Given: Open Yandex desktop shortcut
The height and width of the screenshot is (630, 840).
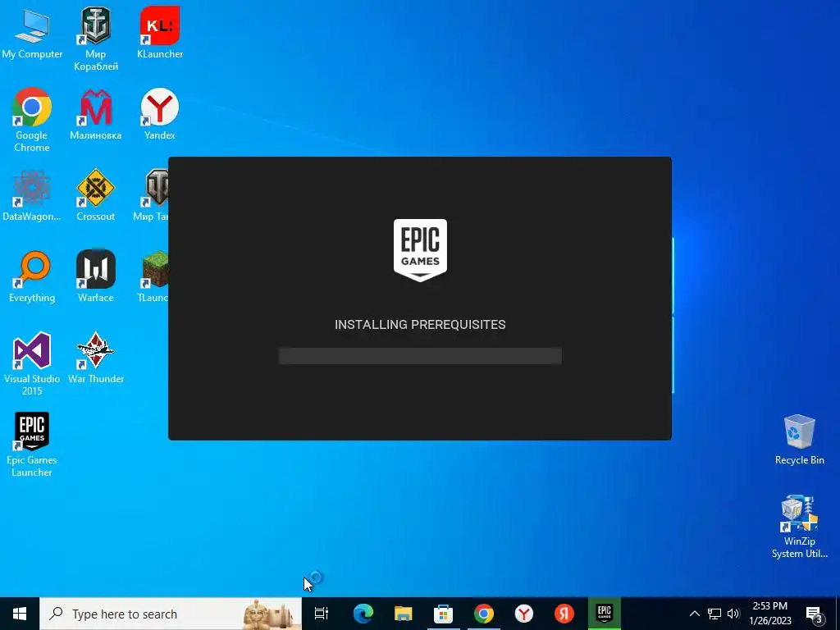Looking at the screenshot, I should 160,114.
